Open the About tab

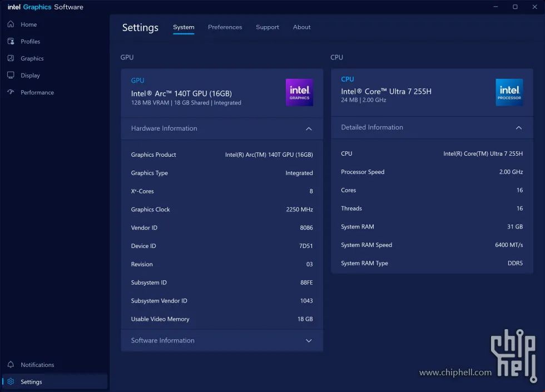pos(301,27)
